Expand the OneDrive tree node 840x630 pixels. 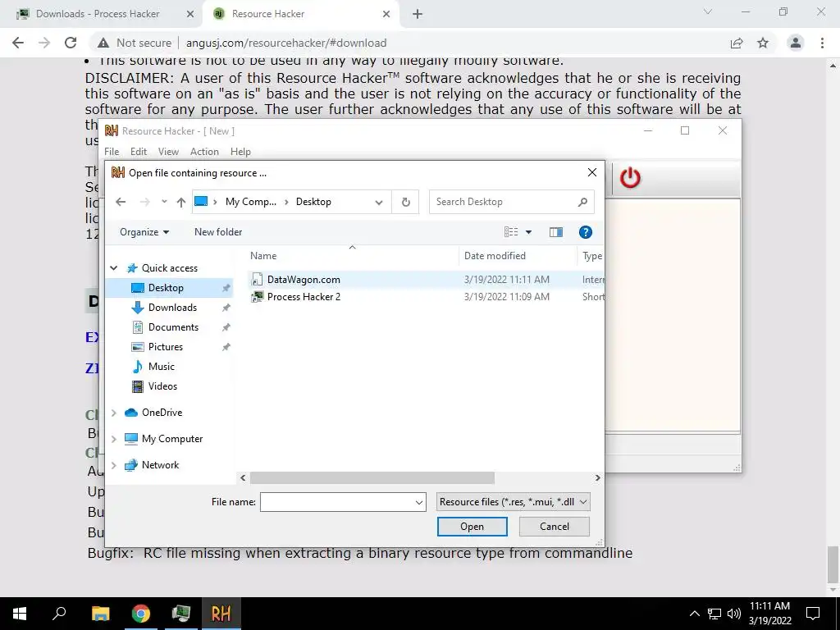click(x=113, y=413)
